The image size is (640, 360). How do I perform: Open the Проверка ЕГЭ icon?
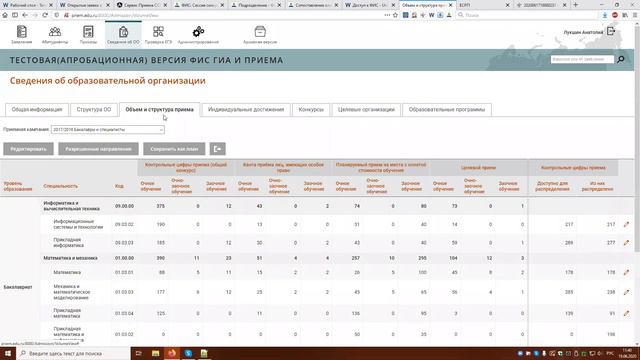click(158, 32)
